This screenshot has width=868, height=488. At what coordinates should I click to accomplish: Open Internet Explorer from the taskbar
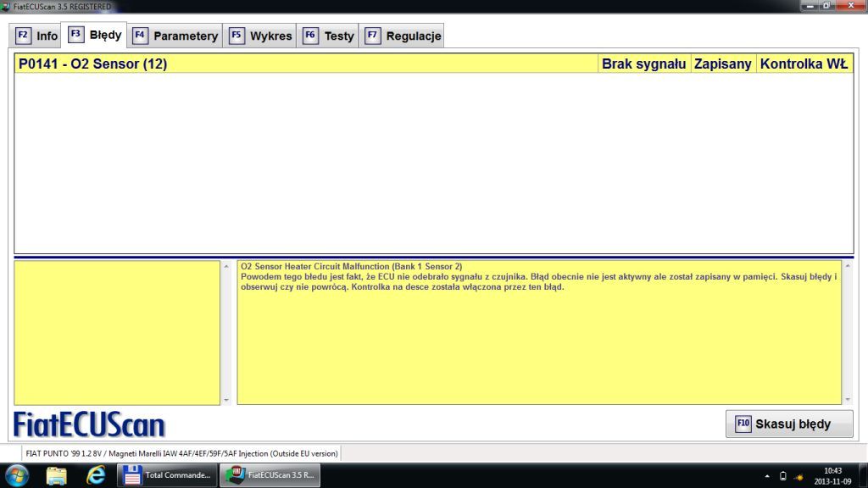point(96,475)
